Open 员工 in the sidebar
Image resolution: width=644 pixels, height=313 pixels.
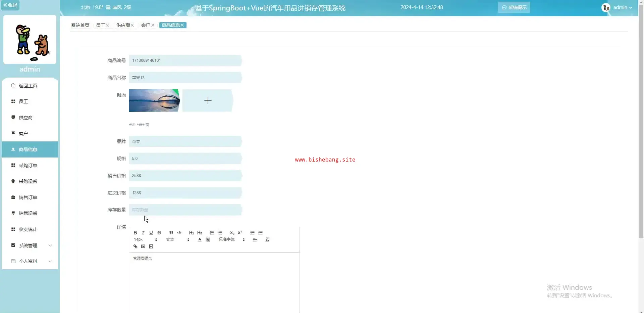[x=30, y=101]
